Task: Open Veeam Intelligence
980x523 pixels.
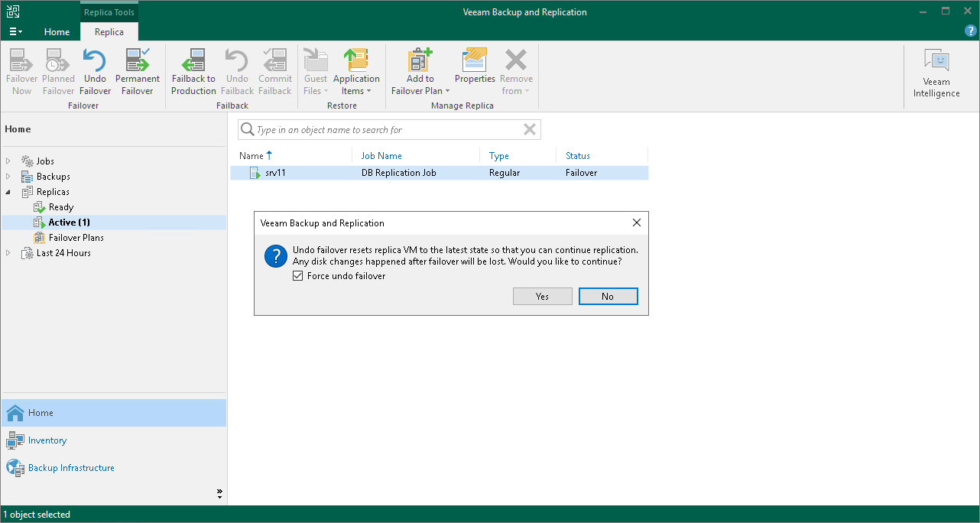Action: point(936,73)
